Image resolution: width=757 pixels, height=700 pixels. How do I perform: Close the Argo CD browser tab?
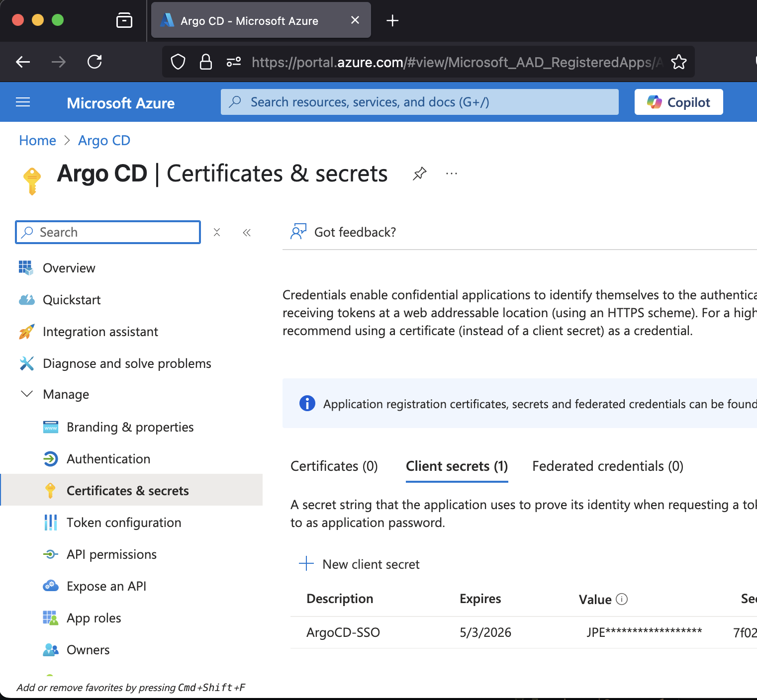click(x=355, y=20)
